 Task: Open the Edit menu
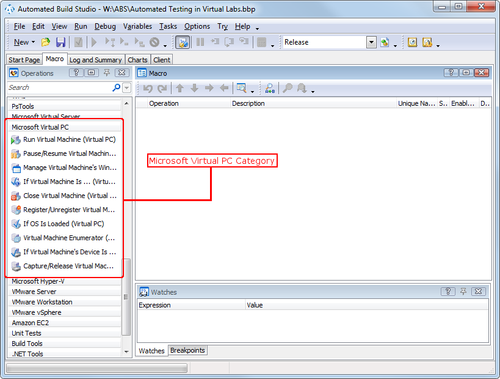click(38, 26)
